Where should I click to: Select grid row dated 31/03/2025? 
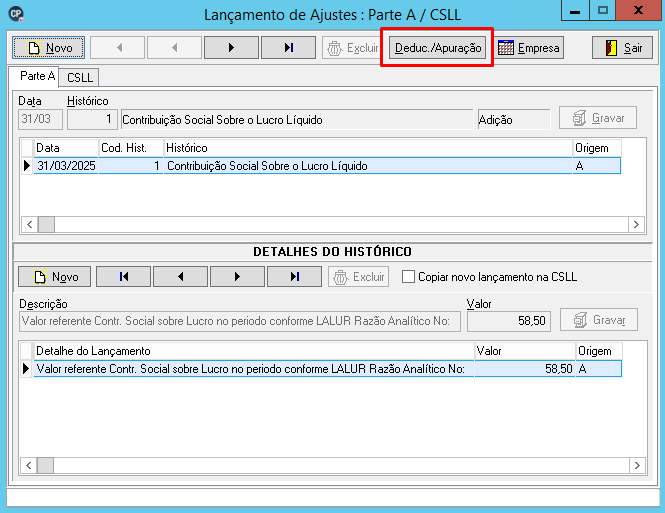(327, 166)
